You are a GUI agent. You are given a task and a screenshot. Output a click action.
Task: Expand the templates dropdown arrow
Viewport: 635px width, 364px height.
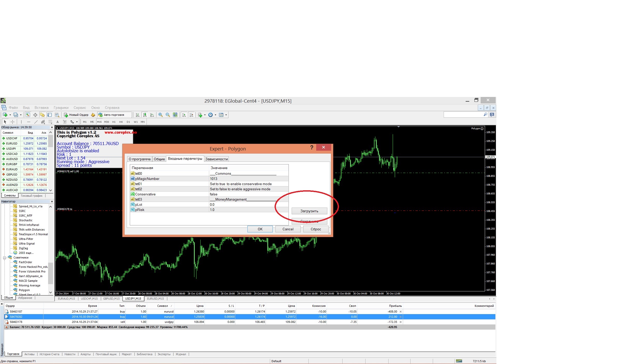[226, 115]
